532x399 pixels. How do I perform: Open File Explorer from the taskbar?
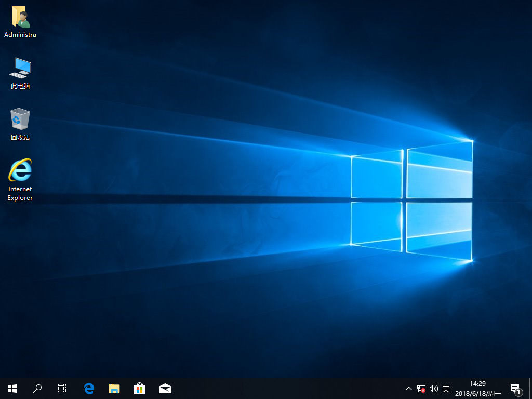point(114,389)
